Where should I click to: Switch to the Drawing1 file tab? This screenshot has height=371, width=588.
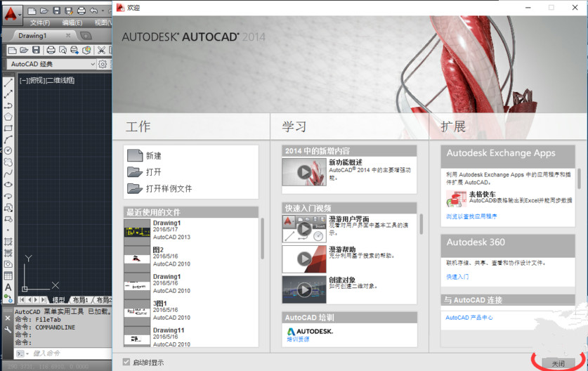pos(32,36)
